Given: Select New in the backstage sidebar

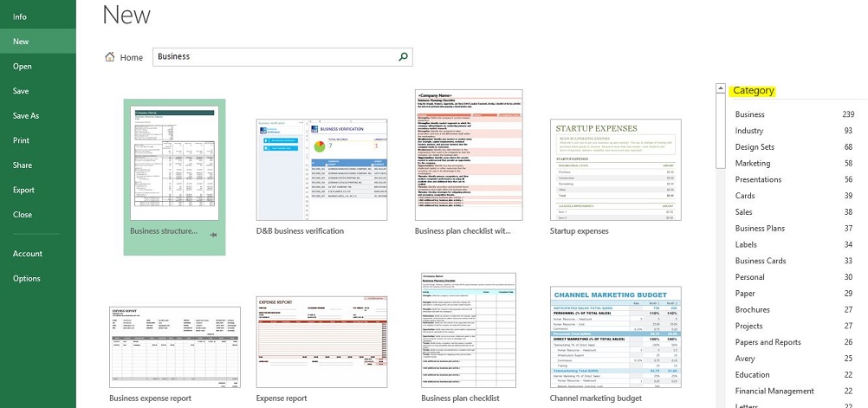Looking at the screenshot, I should [38, 42].
